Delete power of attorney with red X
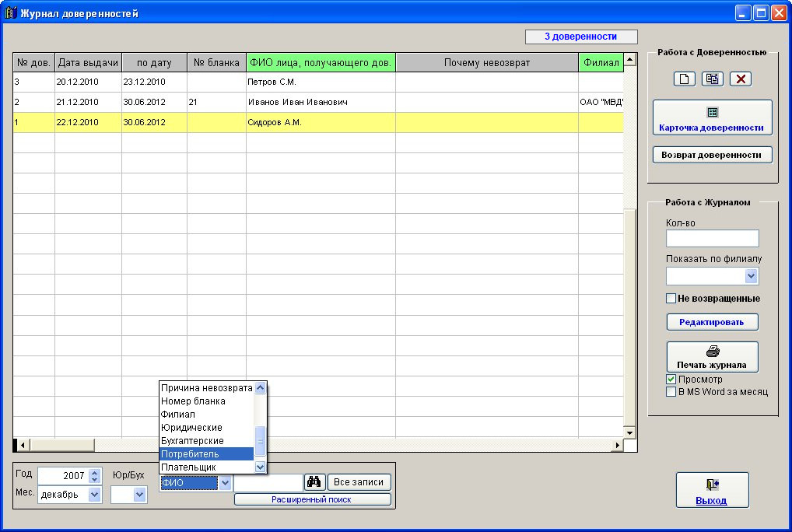Viewport: 792px width, 532px height. coord(741,79)
